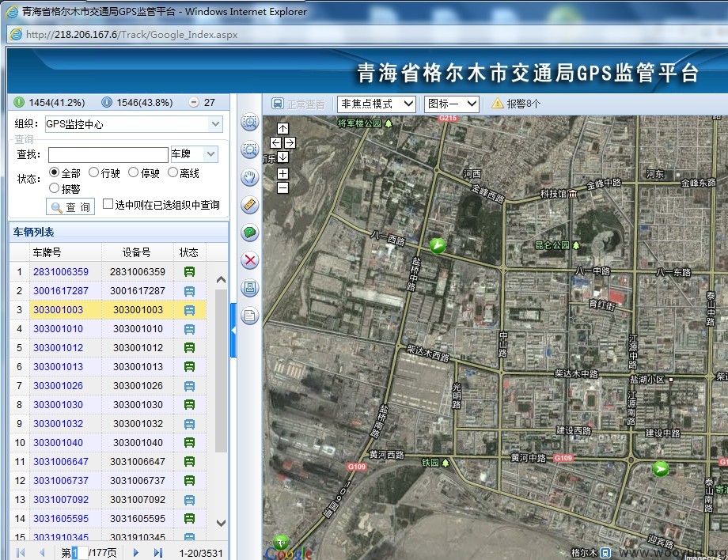Select the 离线 status radio button
This screenshot has height=560, width=728.
(x=173, y=172)
